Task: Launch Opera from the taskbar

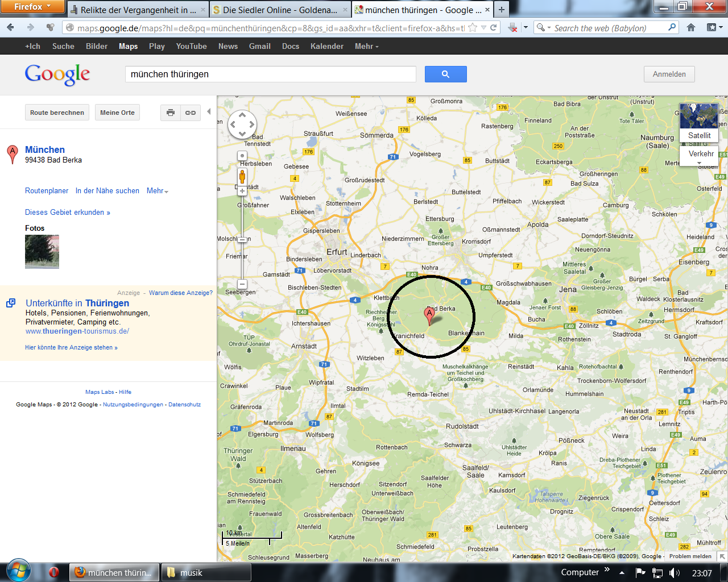Action: coord(54,572)
